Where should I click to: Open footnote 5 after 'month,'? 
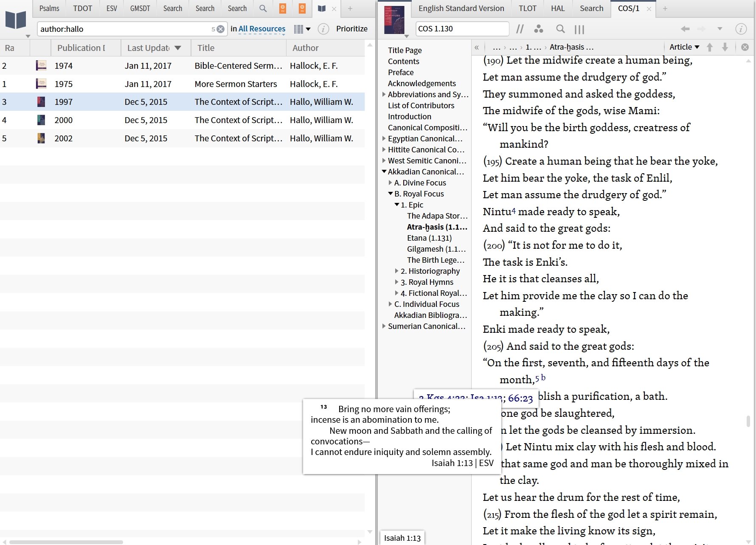537,378
